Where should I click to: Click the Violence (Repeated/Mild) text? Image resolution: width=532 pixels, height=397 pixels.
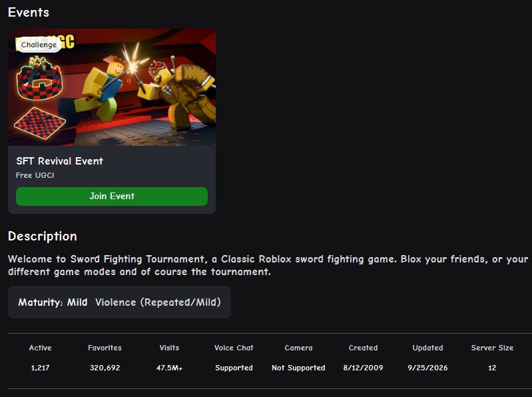[158, 302]
